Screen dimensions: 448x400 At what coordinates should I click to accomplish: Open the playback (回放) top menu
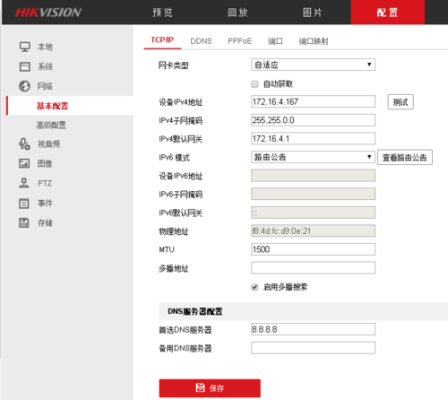[238, 13]
